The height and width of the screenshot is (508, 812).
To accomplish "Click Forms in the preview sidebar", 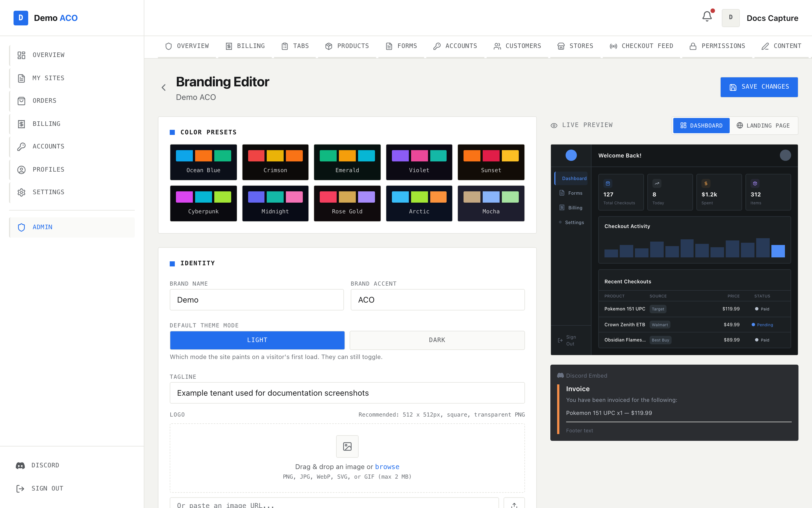I will (x=571, y=193).
